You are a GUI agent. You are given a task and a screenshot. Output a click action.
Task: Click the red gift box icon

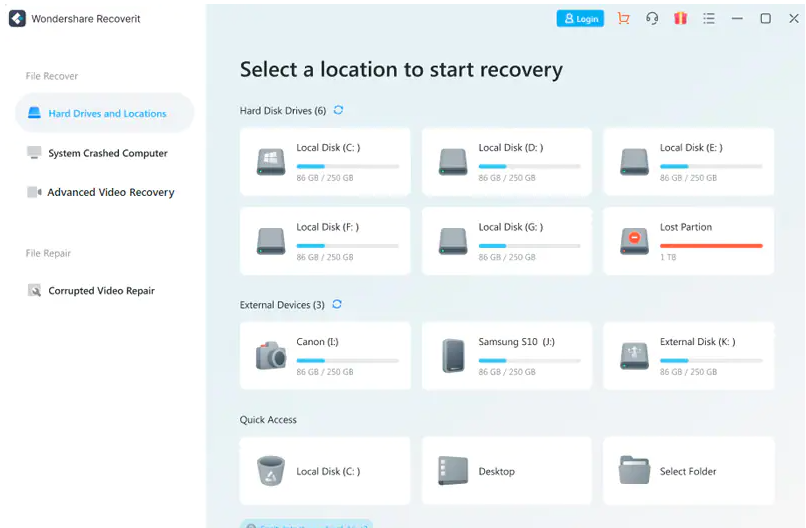click(x=681, y=19)
